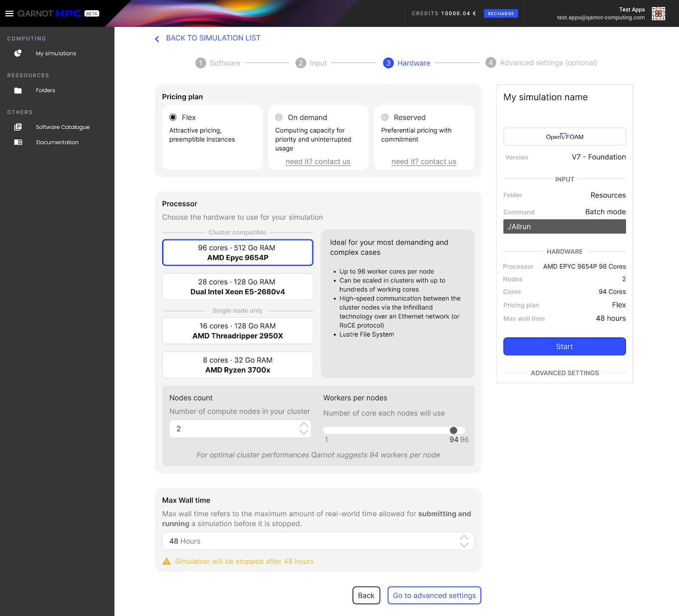This screenshot has height=616, width=679.
Task: Click the Advanced Settings summary heading
Action: click(565, 373)
